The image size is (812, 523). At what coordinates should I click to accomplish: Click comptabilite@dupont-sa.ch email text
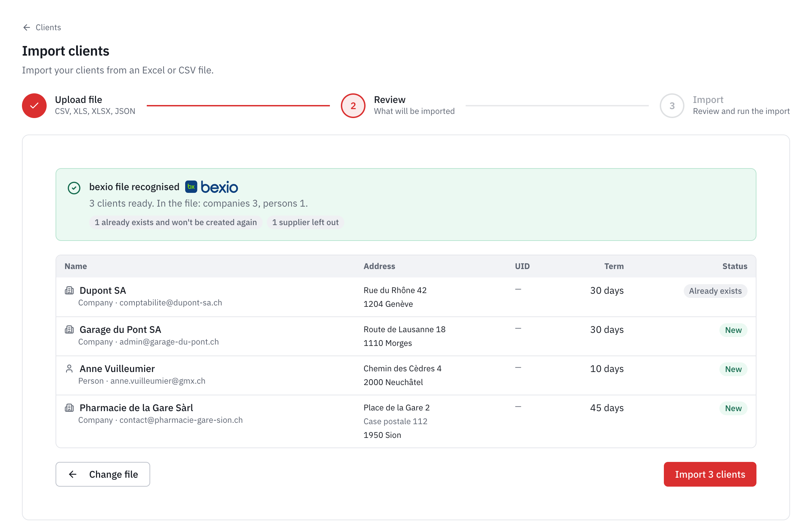pyautogui.click(x=171, y=303)
